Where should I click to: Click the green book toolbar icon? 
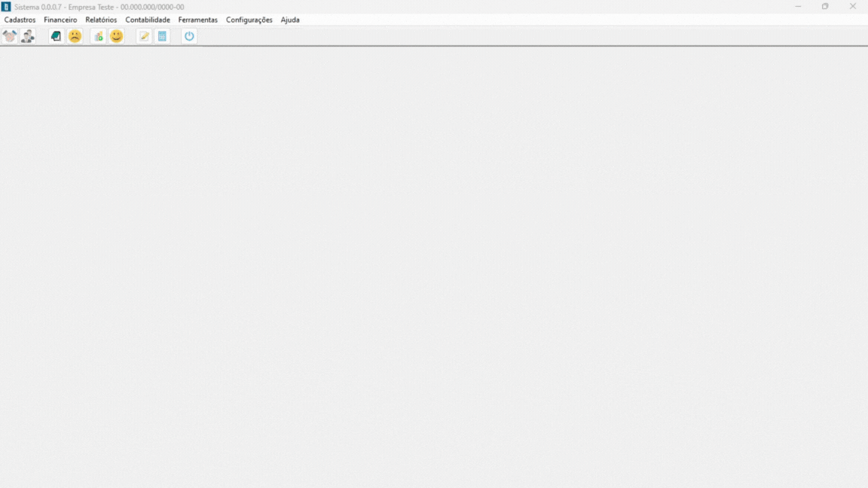click(x=56, y=36)
